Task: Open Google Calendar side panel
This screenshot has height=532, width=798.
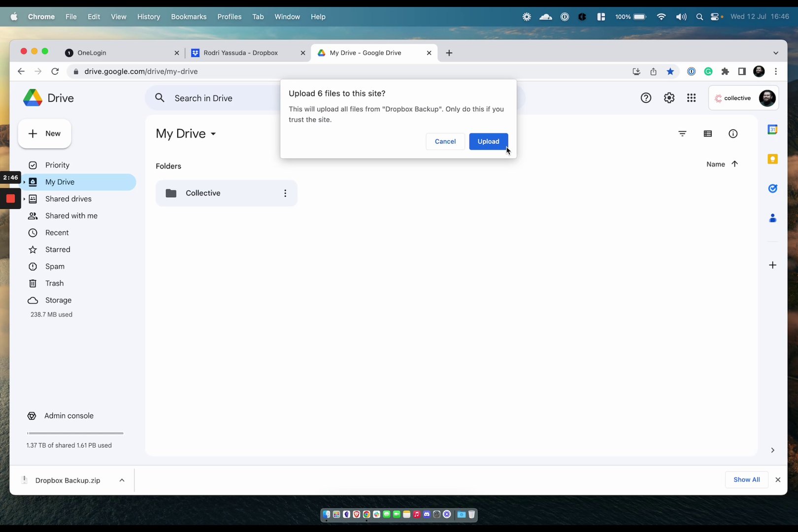Action: (772, 130)
